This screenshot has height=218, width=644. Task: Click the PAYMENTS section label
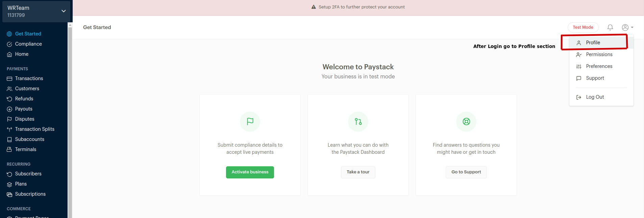(17, 69)
